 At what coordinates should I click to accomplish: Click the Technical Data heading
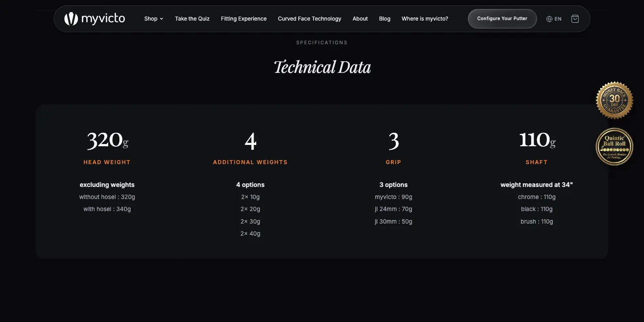tap(322, 67)
